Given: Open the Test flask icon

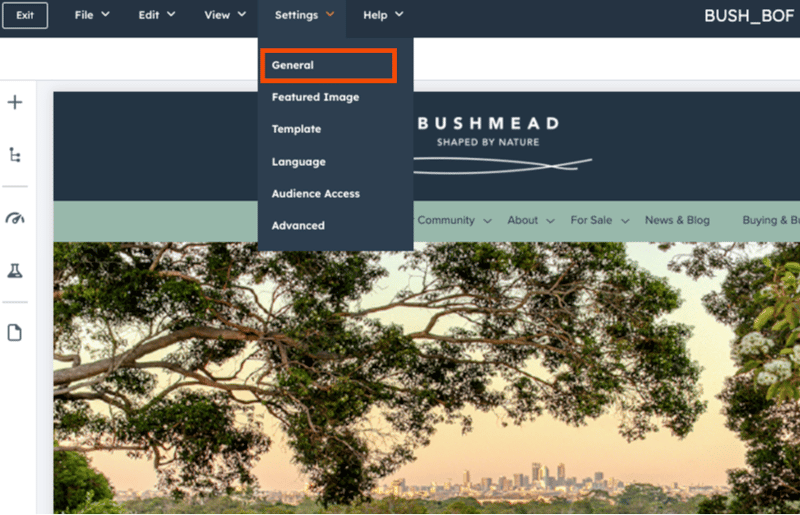Looking at the screenshot, I should (x=15, y=271).
